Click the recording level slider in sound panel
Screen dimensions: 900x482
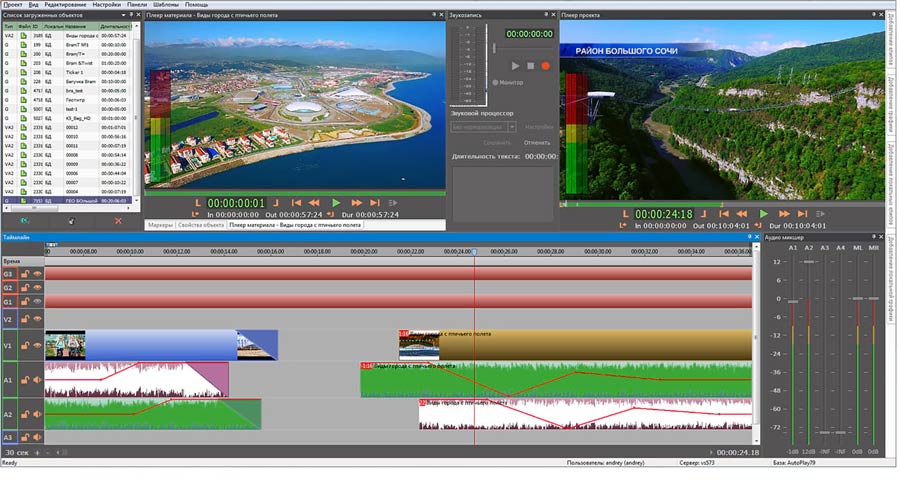[494, 49]
